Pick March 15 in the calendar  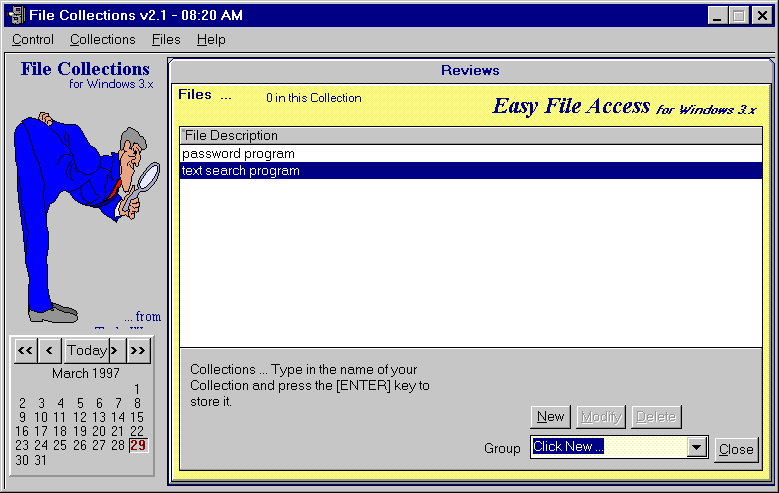137,417
